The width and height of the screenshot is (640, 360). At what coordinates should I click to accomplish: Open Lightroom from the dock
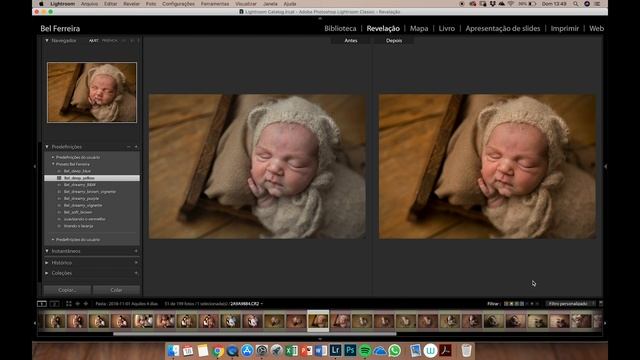(x=336, y=350)
